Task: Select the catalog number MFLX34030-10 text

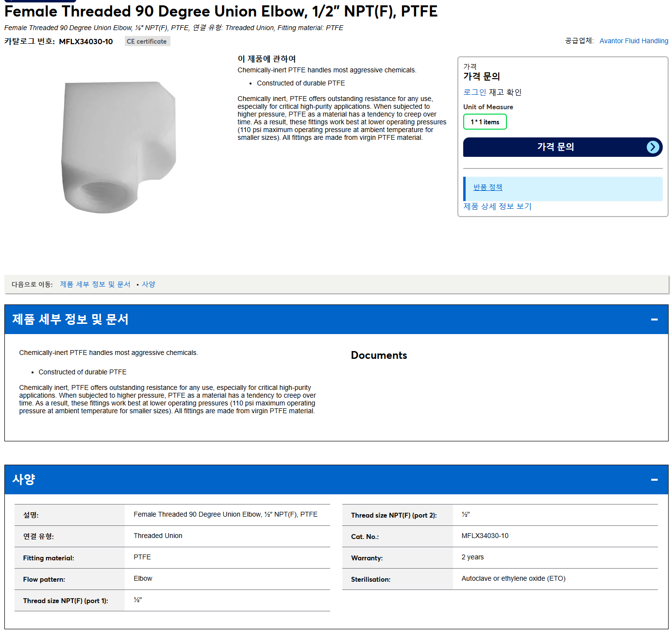Action: (x=86, y=42)
